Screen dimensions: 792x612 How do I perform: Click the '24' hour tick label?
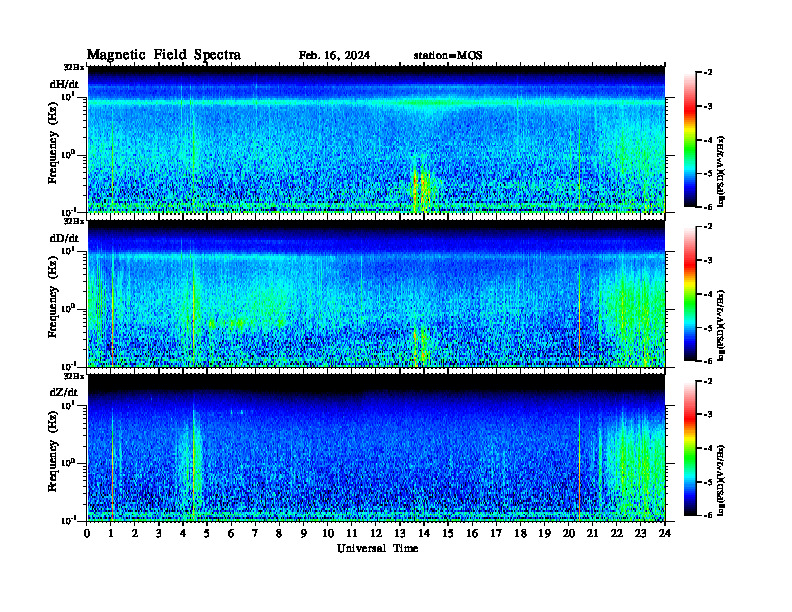coord(665,534)
